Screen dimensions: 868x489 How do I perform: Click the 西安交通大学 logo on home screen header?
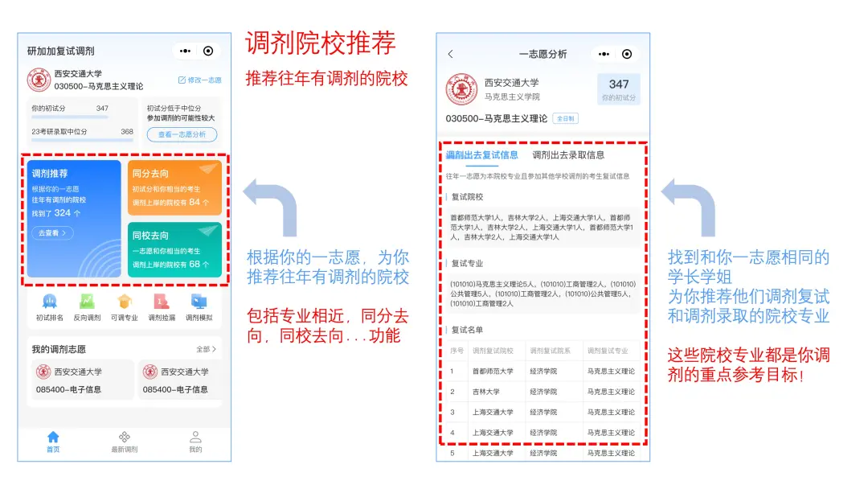point(39,80)
